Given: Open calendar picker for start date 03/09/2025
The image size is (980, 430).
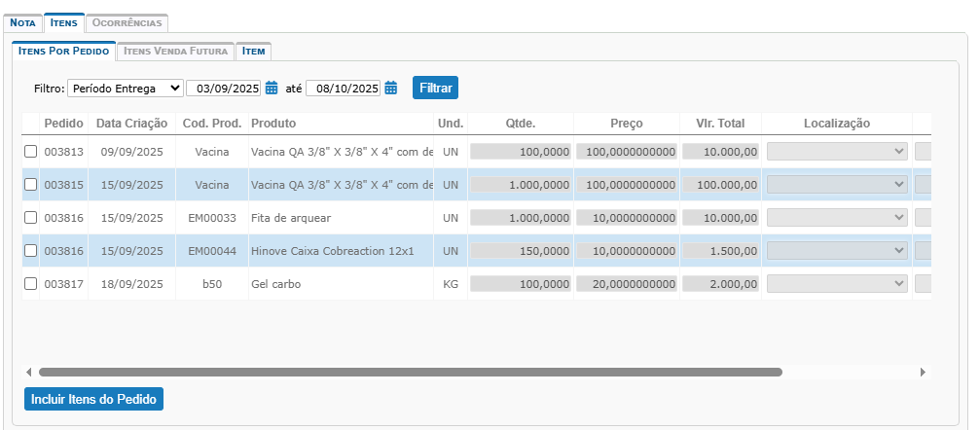Looking at the screenshot, I should (x=272, y=89).
